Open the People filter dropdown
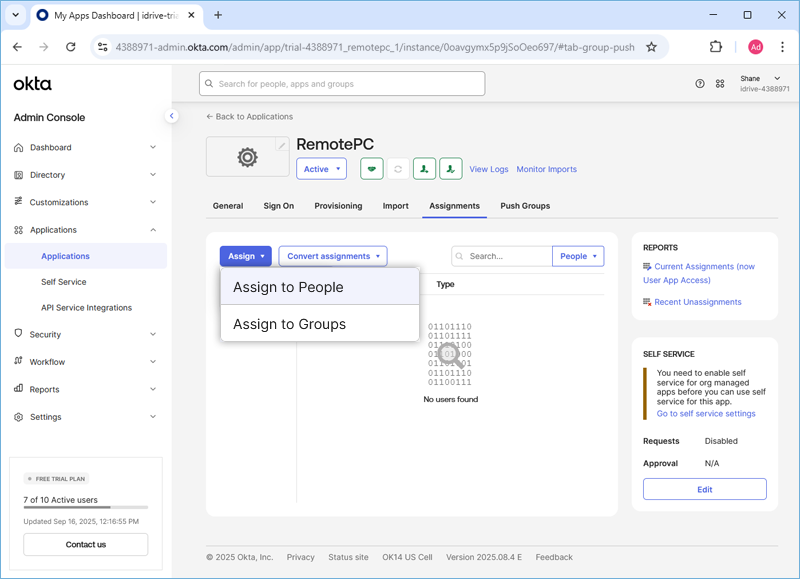This screenshot has height=579, width=800. [578, 256]
